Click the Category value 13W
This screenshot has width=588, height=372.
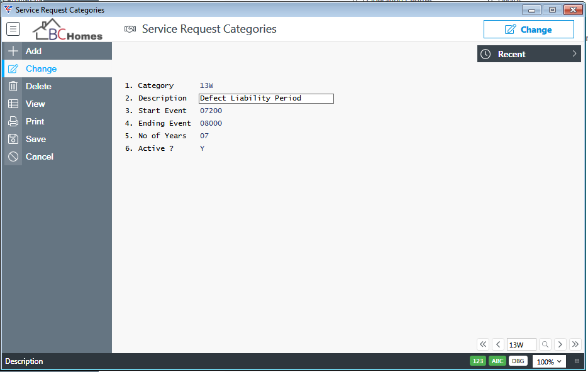tap(207, 85)
